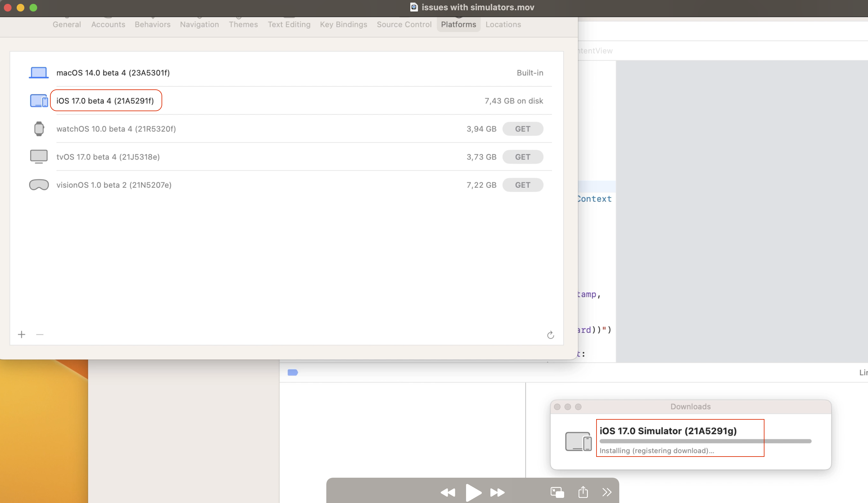Click GET button for watchOS 10.0 beta 4
The image size is (868, 503).
pyautogui.click(x=522, y=129)
